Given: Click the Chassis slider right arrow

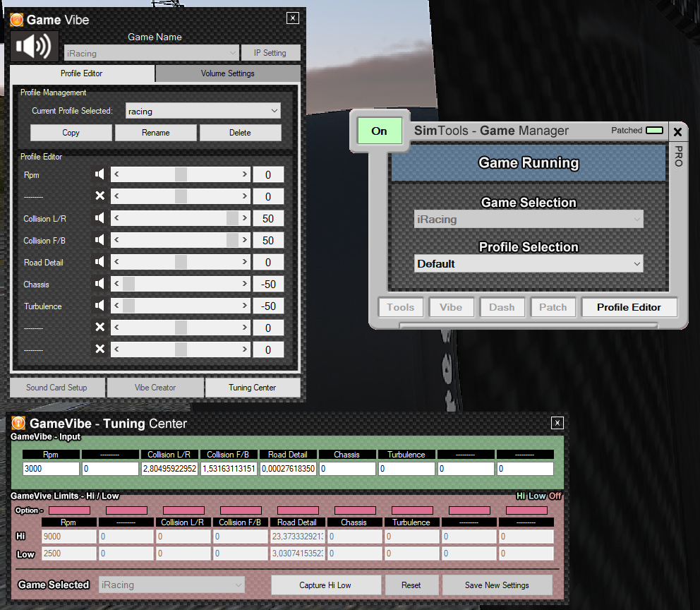Looking at the screenshot, I should 245,284.
